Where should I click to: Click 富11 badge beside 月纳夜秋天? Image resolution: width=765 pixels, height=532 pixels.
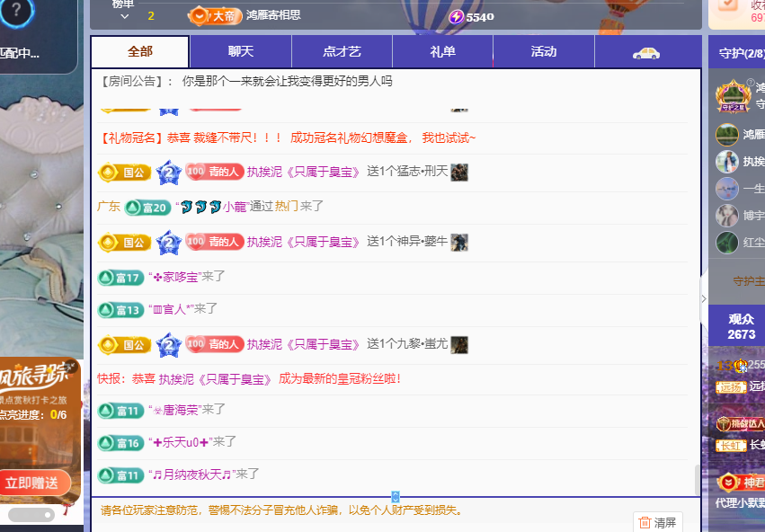point(120,475)
